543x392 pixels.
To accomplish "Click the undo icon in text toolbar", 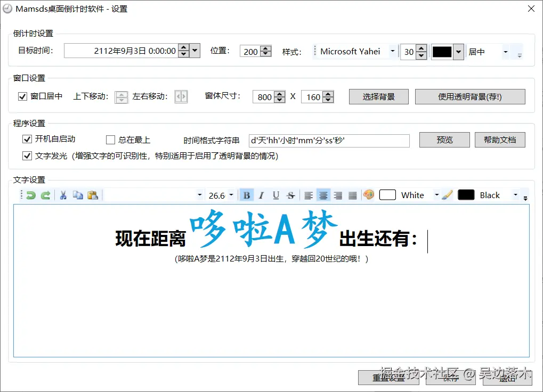I will [x=31, y=195].
